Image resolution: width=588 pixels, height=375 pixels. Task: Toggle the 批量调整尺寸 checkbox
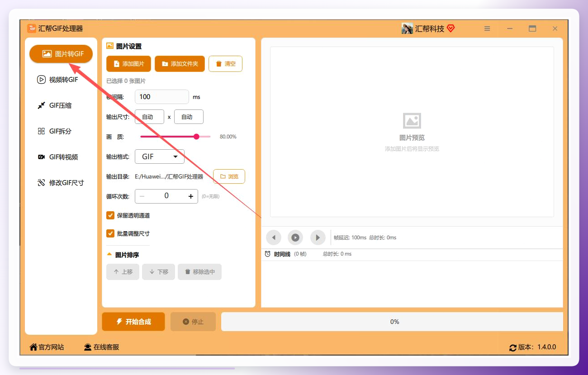coord(110,233)
